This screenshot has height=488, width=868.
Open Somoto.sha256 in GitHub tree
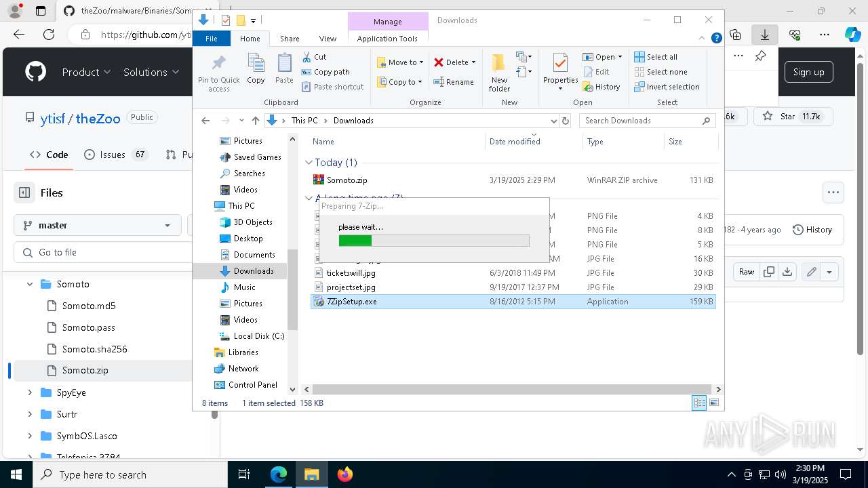(x=94, y=349)
